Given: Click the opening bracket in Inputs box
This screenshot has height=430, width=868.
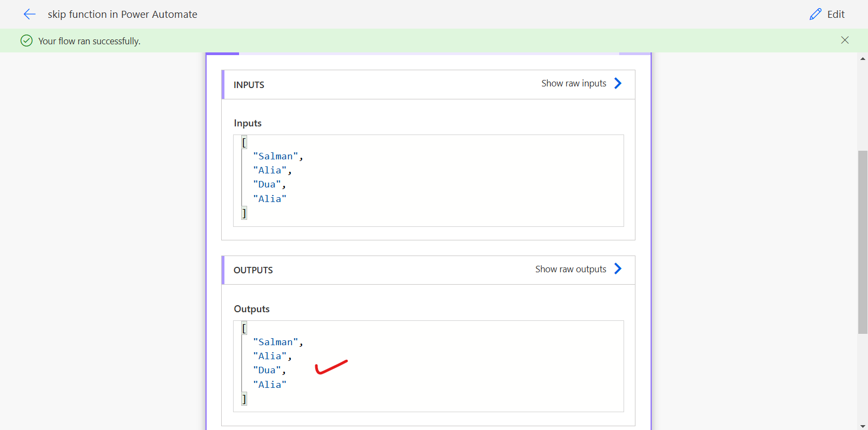Looking at the screenshot, I should pos(244,143).
